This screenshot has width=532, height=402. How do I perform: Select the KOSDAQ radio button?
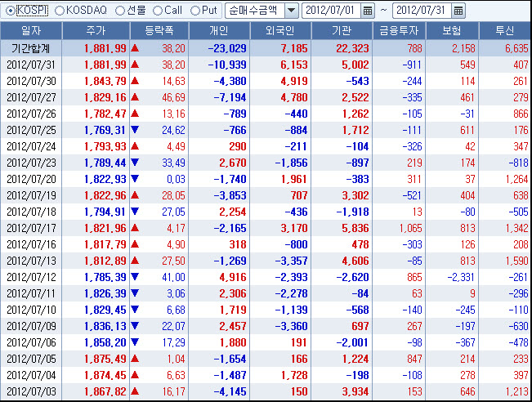click(x=60, y=11)
